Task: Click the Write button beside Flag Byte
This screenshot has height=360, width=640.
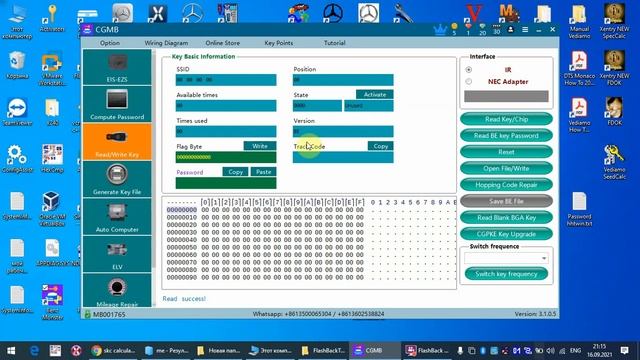Action: click(260, 146)
